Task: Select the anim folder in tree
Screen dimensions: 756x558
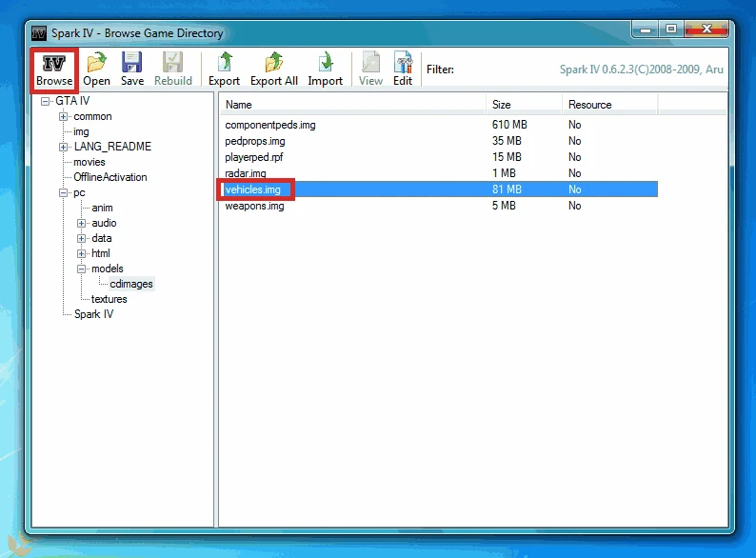Action: pos(102,208)
